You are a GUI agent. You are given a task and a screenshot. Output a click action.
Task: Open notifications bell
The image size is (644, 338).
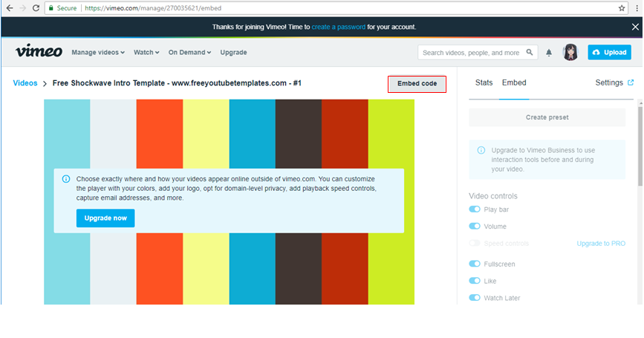(549, 52)
